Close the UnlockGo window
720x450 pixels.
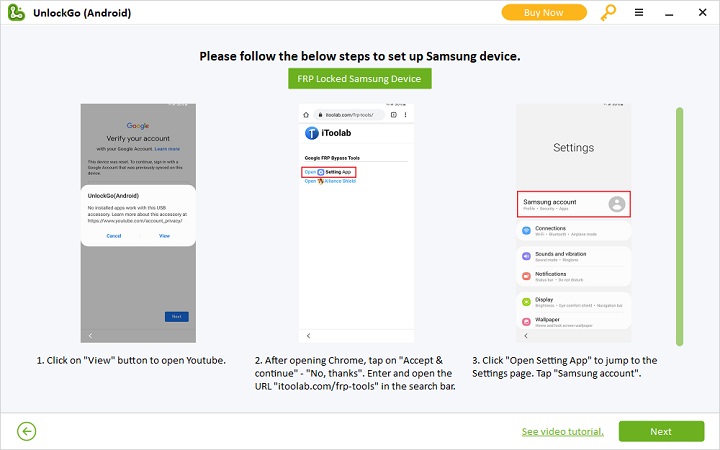(x=703, y=12)
